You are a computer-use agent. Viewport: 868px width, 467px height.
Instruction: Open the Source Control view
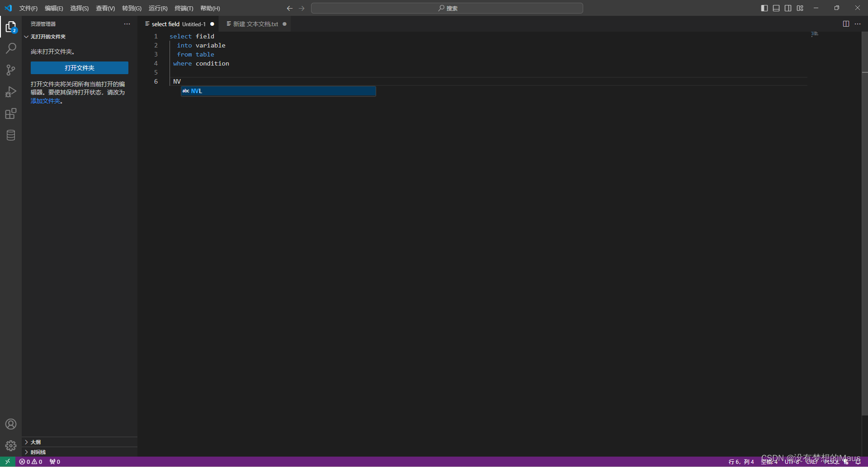point(10,70)
